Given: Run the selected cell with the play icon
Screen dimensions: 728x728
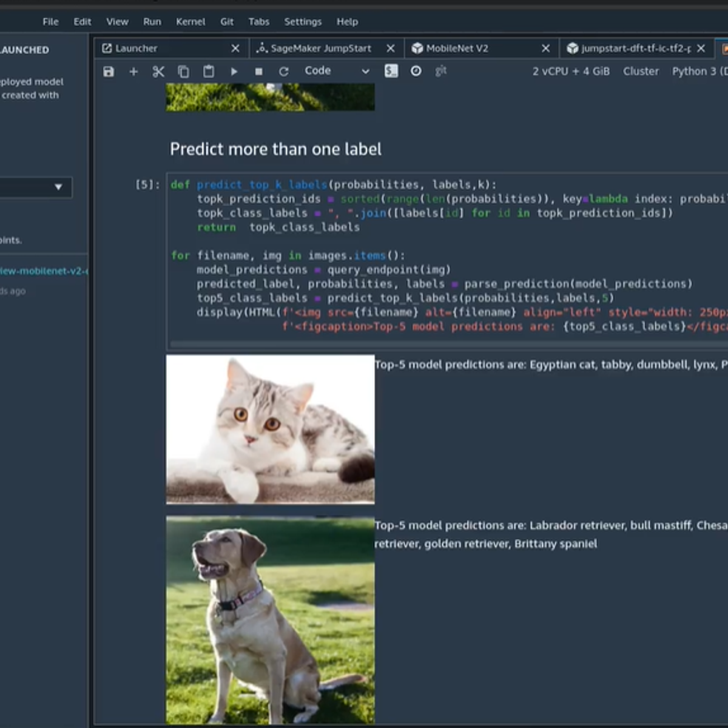Looking at the screenshot, I should pyautogui.click(x=234, y=72).
